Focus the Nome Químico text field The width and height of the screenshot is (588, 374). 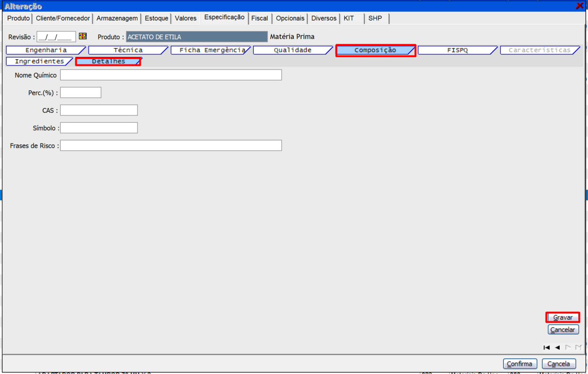pyautogui.click(x=171, y=75)
